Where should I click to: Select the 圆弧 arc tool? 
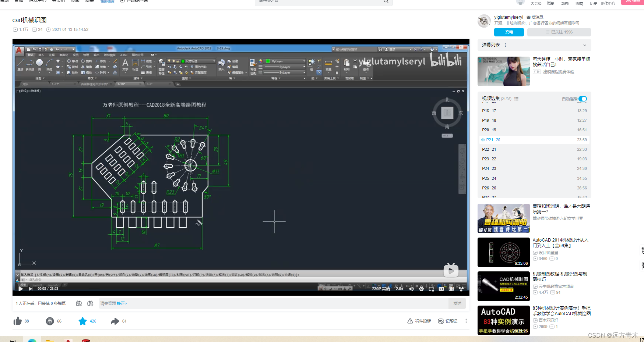[x=49, y=64]
